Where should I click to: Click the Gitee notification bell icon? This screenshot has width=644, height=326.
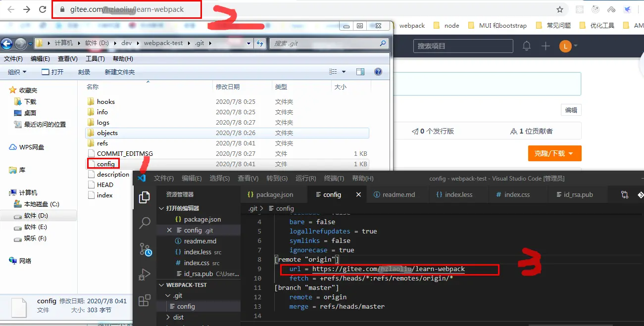[x=527, y=46]
